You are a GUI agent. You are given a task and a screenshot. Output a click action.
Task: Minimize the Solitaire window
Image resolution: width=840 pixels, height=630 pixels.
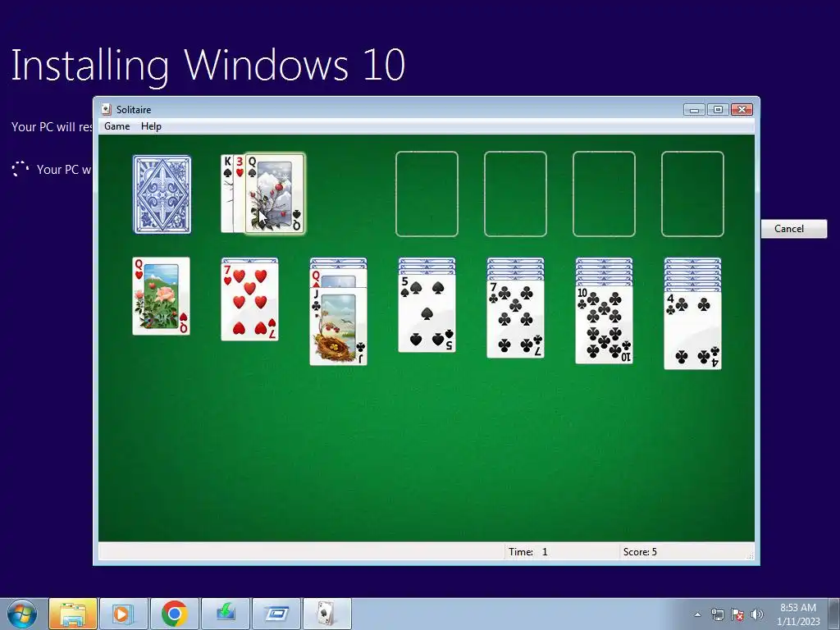click(x=694, y=110)
